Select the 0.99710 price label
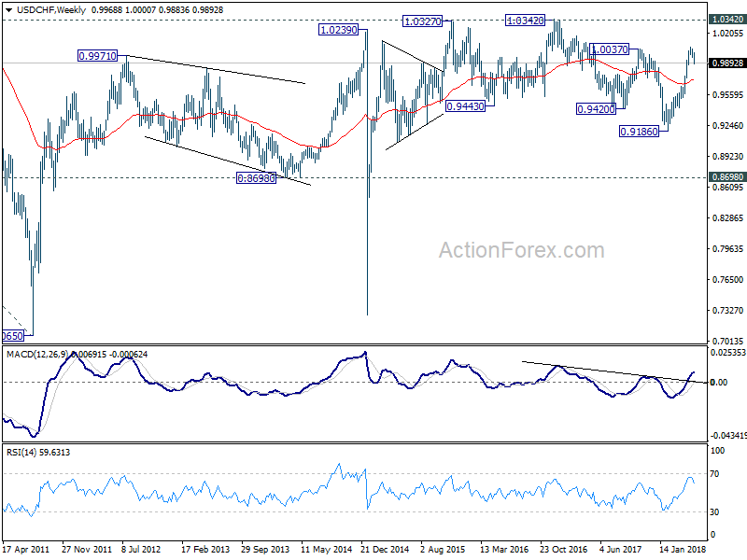 (97, 56)
